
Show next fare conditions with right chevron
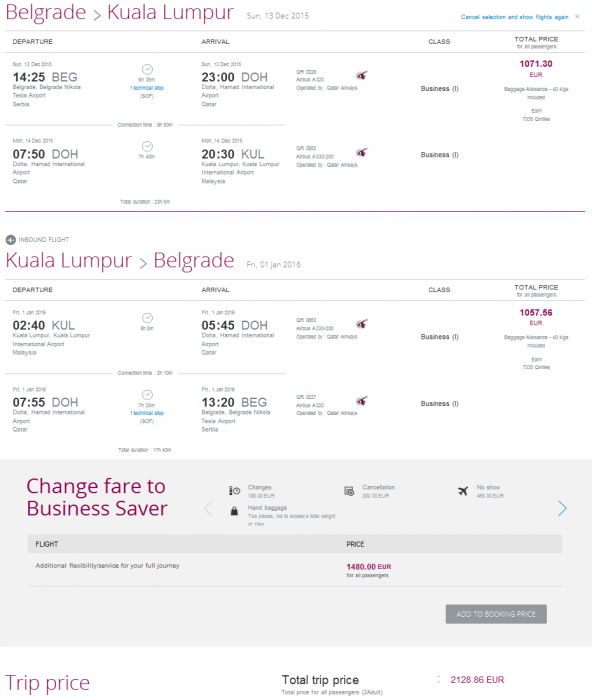pyautogui.click(x=563, y=508)
